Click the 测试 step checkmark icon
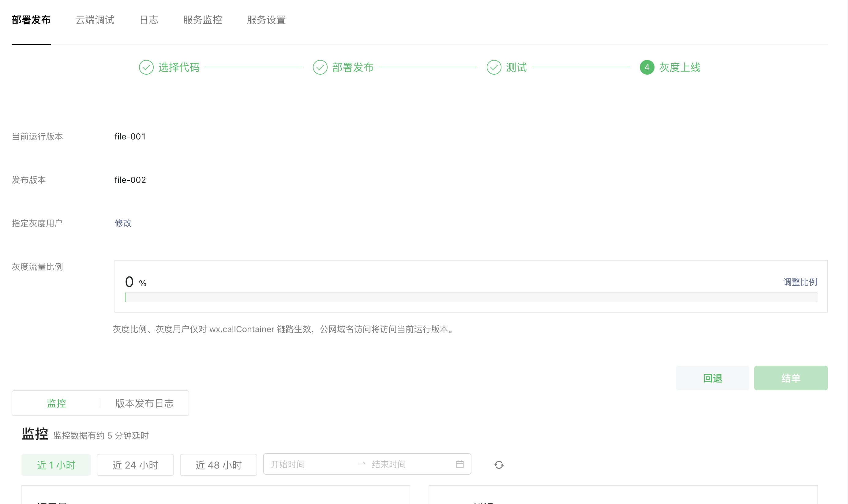The height and width of the screenshot is (504, 848). [x=493, y=67]
